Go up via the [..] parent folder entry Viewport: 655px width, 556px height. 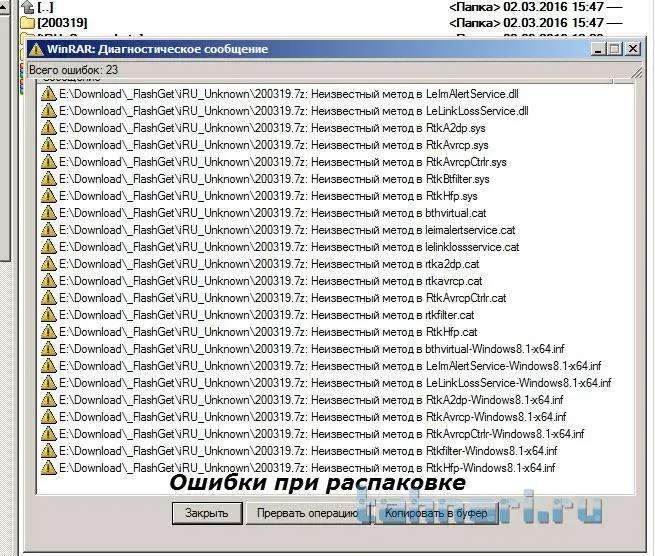point(38,7)
